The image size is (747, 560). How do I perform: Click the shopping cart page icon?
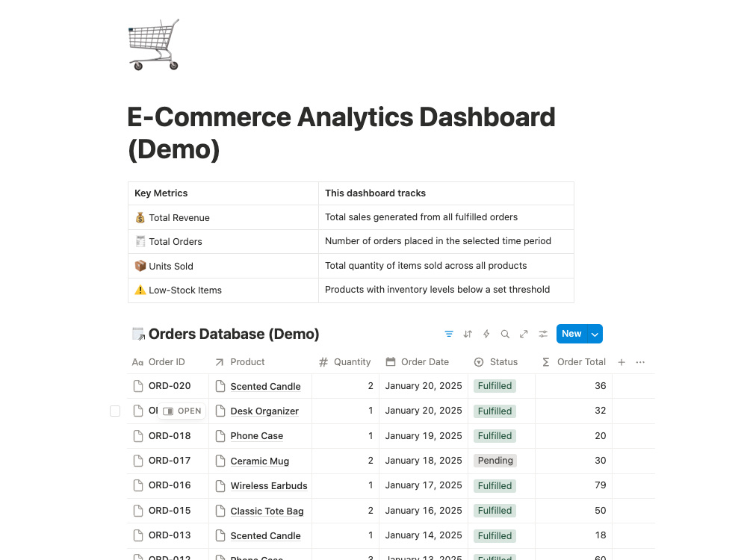[x=154, y=45]
